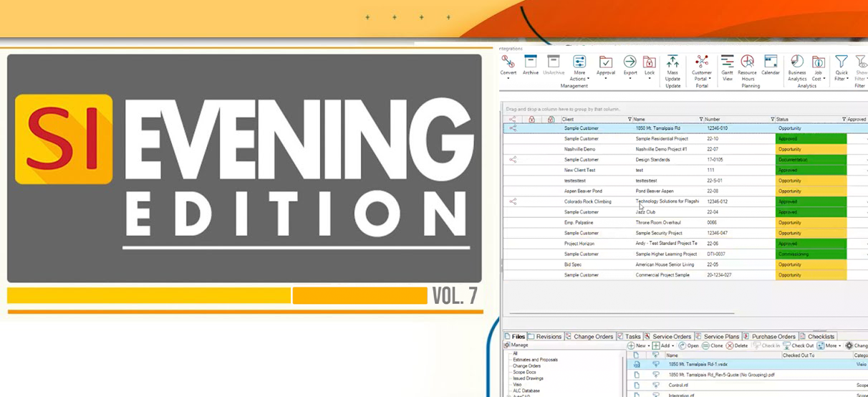This screenshot has width=868, height=397.
Task: Select the Issued Drawings folder
Action: click(x=529, y=378)
